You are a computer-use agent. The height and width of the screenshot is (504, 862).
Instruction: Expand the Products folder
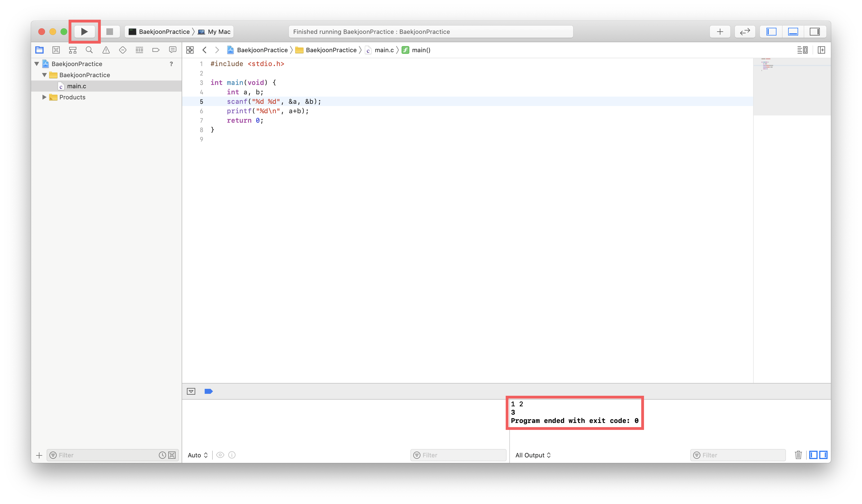[44, 97]
